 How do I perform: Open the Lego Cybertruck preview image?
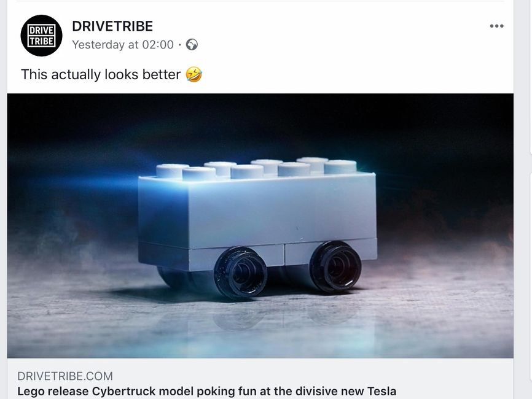pos(260,226)
